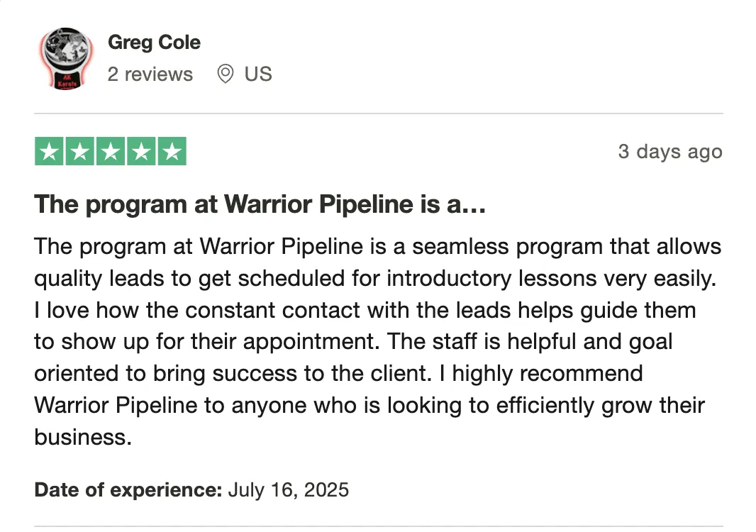Click the location pin icon
The image size is (756, 532).
pyautogui.click(x=225, y=74)
